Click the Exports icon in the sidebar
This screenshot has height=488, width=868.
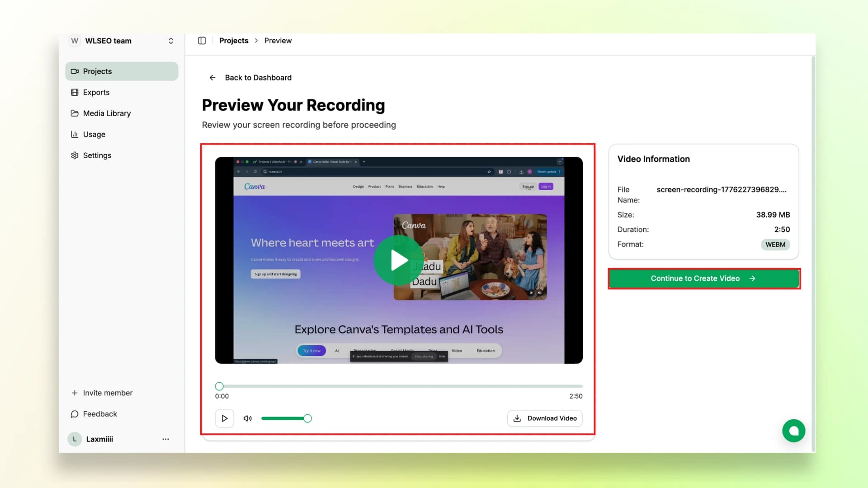click(75, 92)
